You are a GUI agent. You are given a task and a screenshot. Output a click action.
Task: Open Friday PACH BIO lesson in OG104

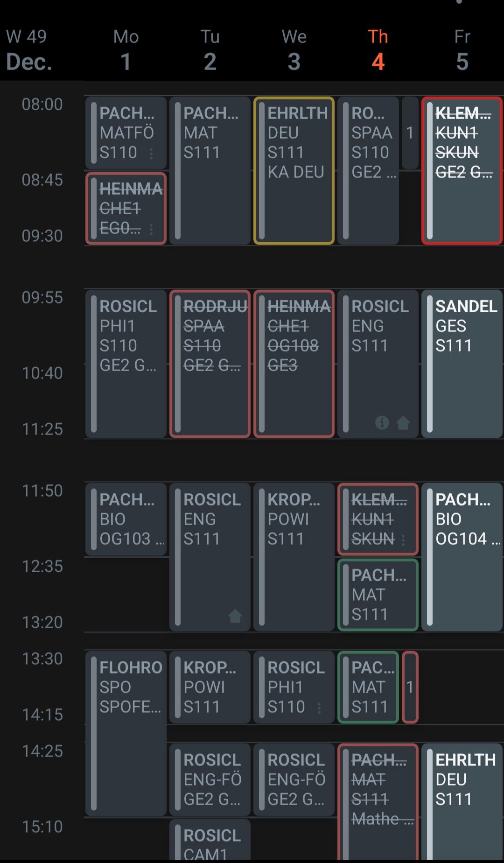pos(462,556)
